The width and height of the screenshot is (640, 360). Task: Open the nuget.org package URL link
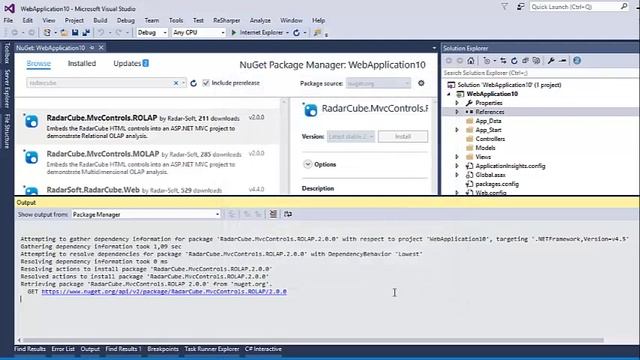164,291
